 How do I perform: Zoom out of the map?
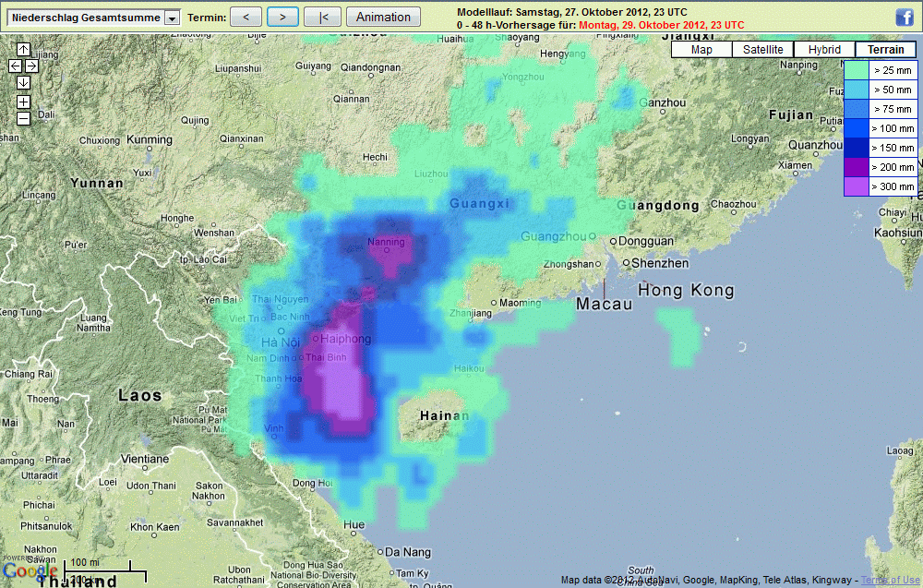[x=24, y=118]
